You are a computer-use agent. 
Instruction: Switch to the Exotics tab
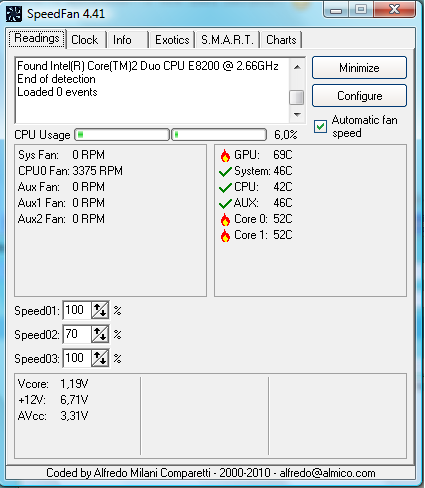click(172, 40)
